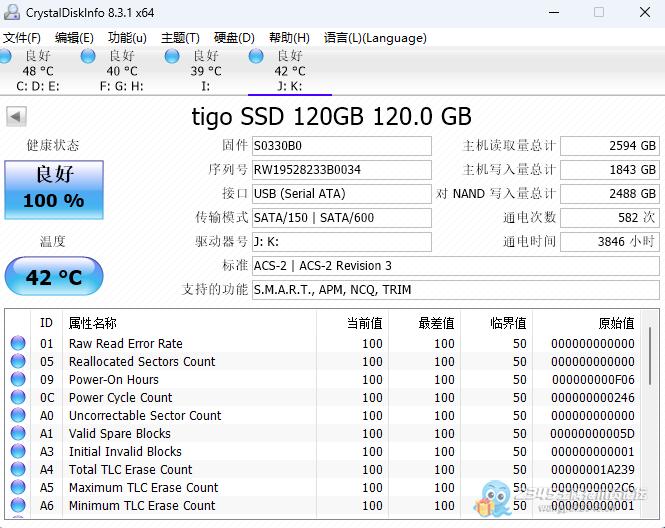
Task: Go to the previous disk with the arrow button
Action: [16, 116]
